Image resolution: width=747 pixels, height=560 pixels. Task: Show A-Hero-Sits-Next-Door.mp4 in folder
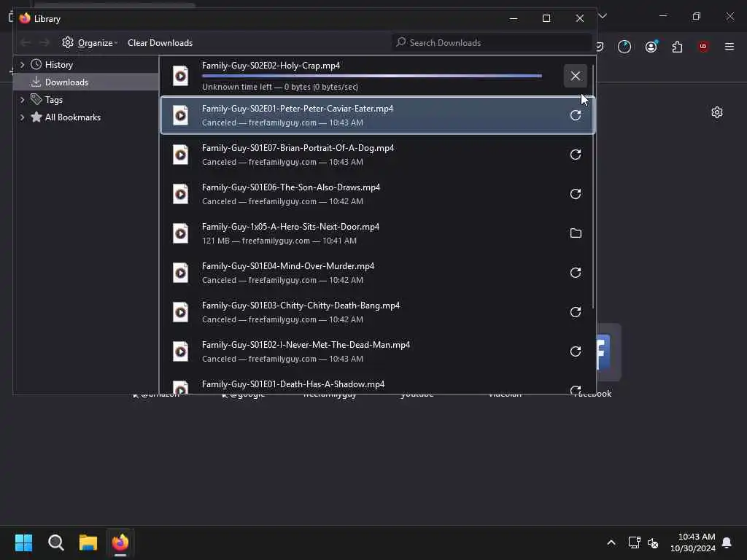[576, 233]
